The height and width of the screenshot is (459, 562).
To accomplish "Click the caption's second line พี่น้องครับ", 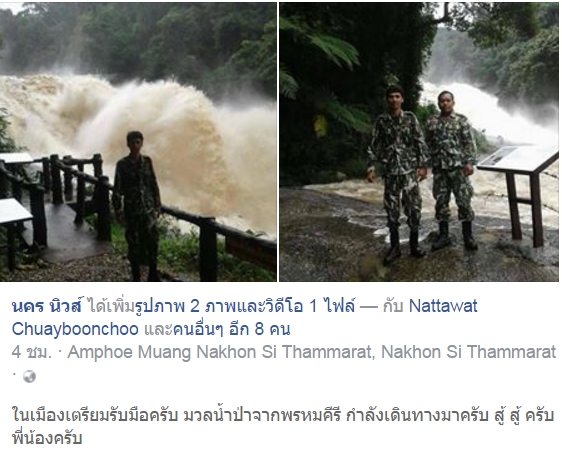I will tap(47, 438).
